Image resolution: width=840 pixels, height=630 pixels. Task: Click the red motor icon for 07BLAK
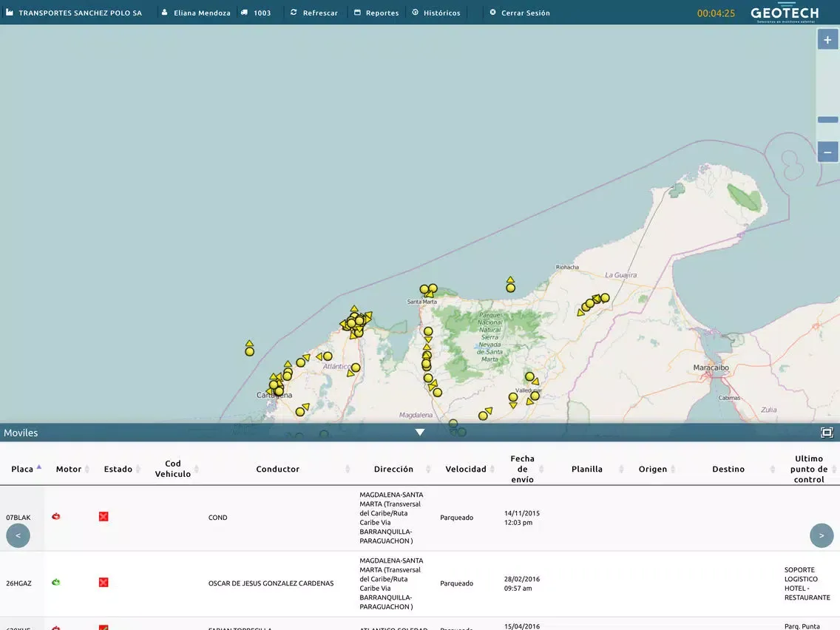tap(55, 516)
